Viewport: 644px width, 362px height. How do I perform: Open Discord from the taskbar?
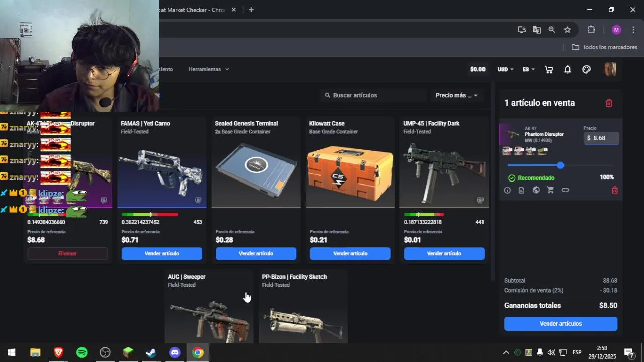click(175, 352)
